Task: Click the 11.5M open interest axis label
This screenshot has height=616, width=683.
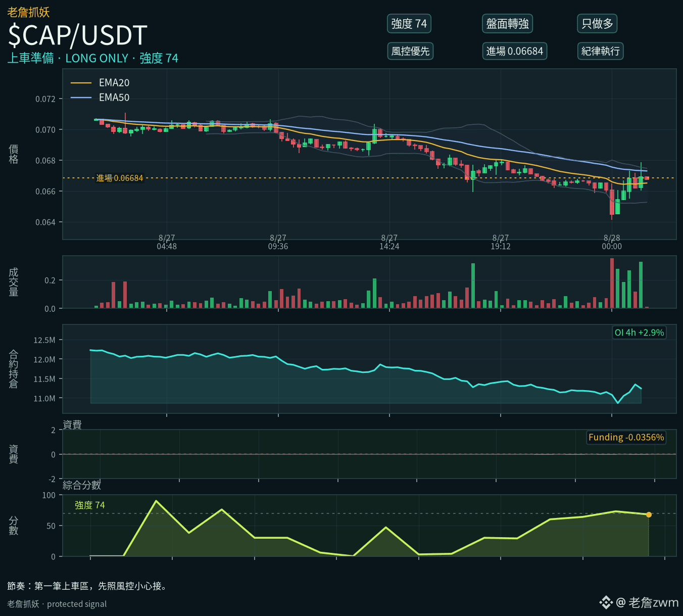Action: (44, 379)
